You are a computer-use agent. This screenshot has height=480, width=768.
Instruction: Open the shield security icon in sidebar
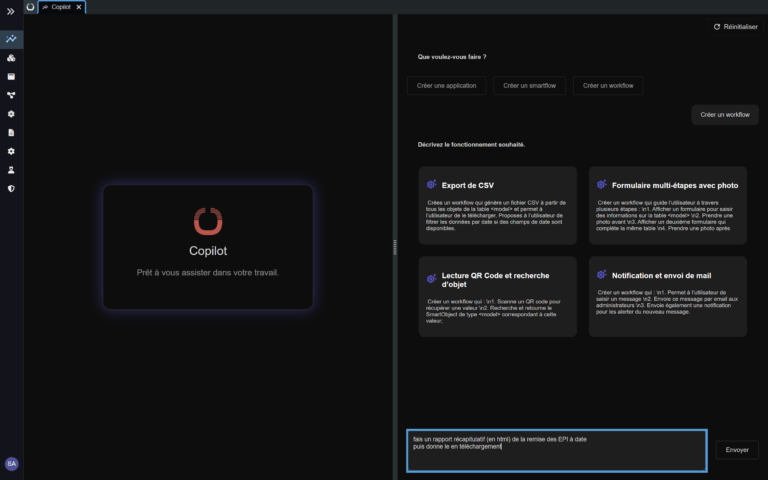(11, 188)
